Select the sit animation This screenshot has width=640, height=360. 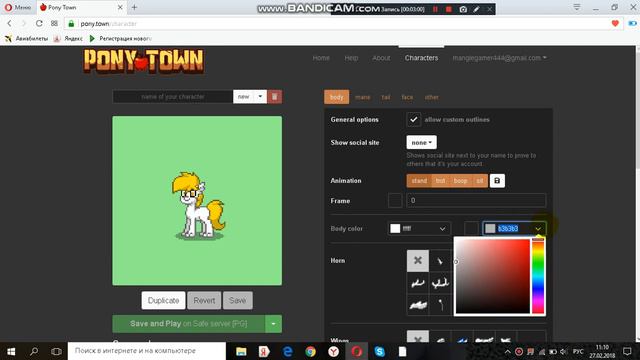(x=480, y=180)
